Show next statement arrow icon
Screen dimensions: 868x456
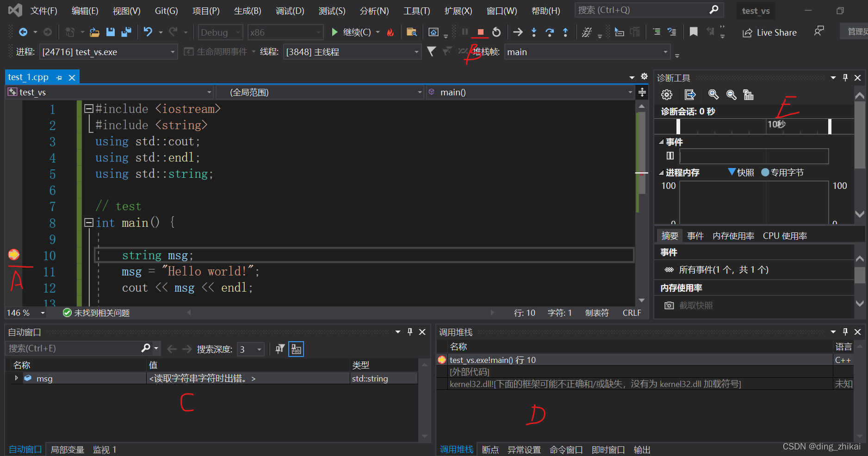518,32
